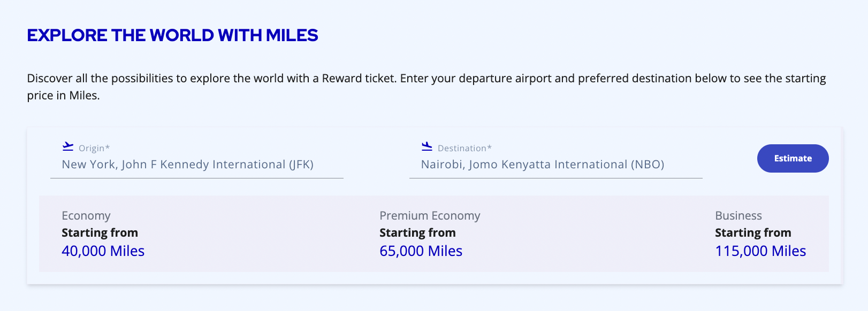Click the Explore the World with Miles heading

coord(173,35)
